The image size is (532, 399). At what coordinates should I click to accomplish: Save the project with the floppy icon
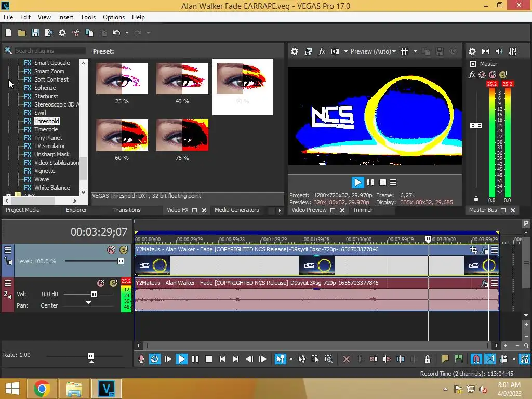pos(35,33)
